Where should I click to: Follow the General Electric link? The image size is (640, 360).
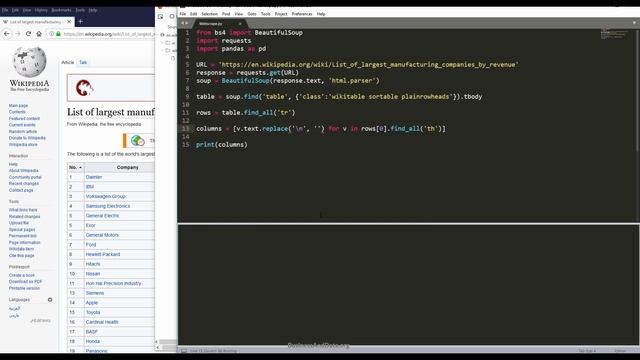pos(102,216)
